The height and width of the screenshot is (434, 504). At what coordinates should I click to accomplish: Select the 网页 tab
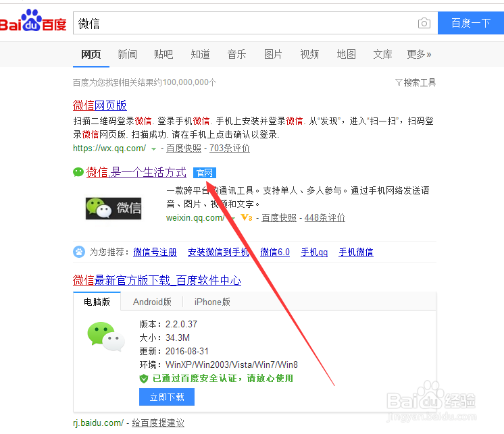tap(91, 54)
